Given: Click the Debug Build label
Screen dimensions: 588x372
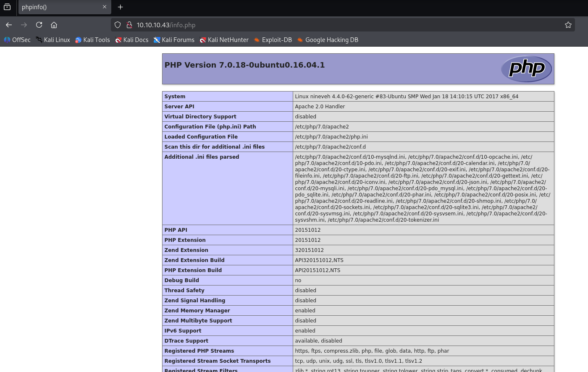Looking at the screenshot, I should tap(182, 280).
